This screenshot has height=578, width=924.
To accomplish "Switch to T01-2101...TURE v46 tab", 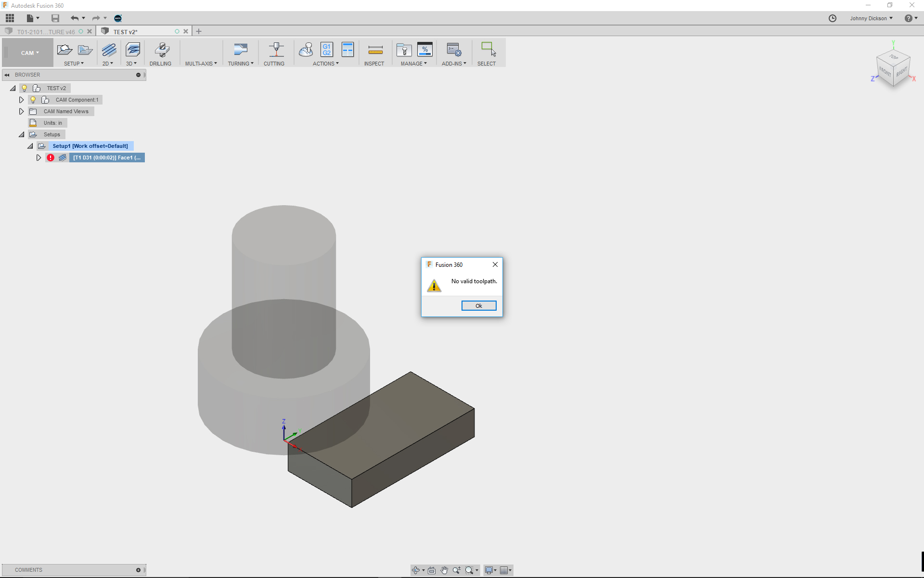I will [x=46, y=32].
